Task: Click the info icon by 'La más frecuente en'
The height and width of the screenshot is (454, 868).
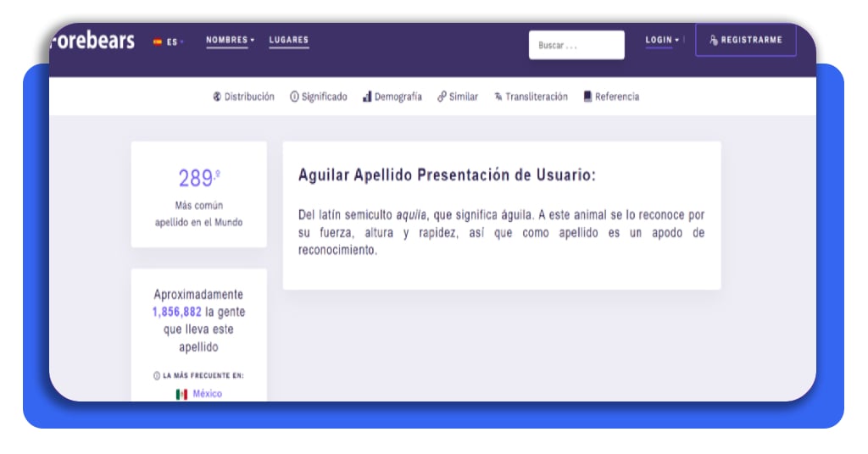Action: click(157, 375)
